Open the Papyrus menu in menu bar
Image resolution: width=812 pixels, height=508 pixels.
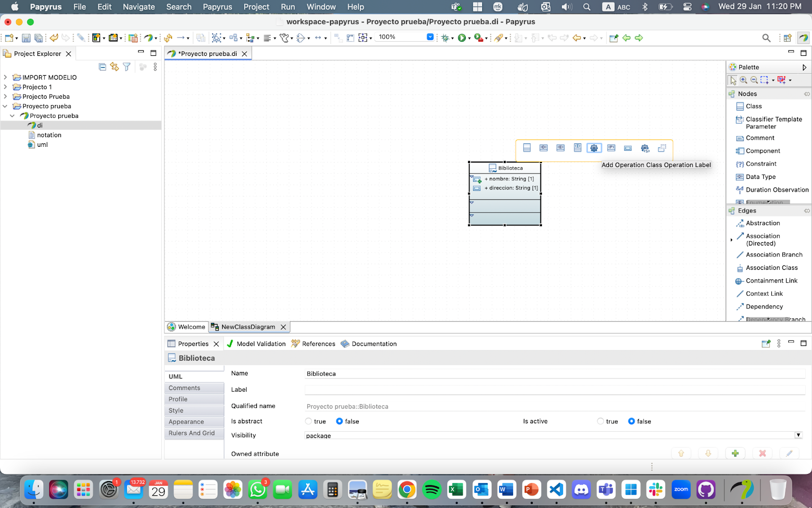[x=217, y=7]
